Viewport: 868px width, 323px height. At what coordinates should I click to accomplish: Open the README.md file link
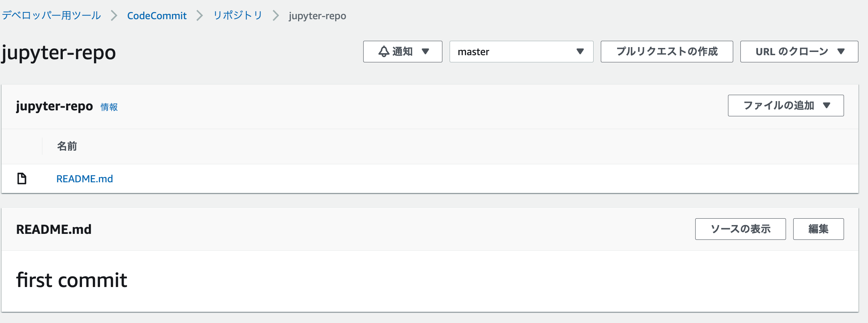(x=84, y=179)
